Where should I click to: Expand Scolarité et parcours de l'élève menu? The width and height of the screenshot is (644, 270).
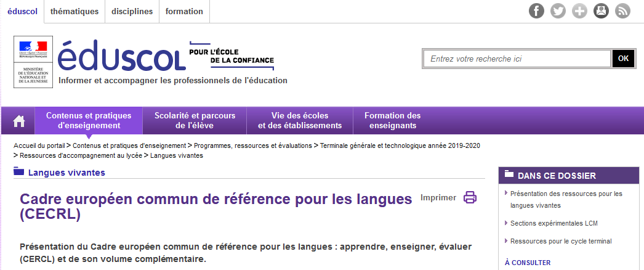[x=195, y=121]
